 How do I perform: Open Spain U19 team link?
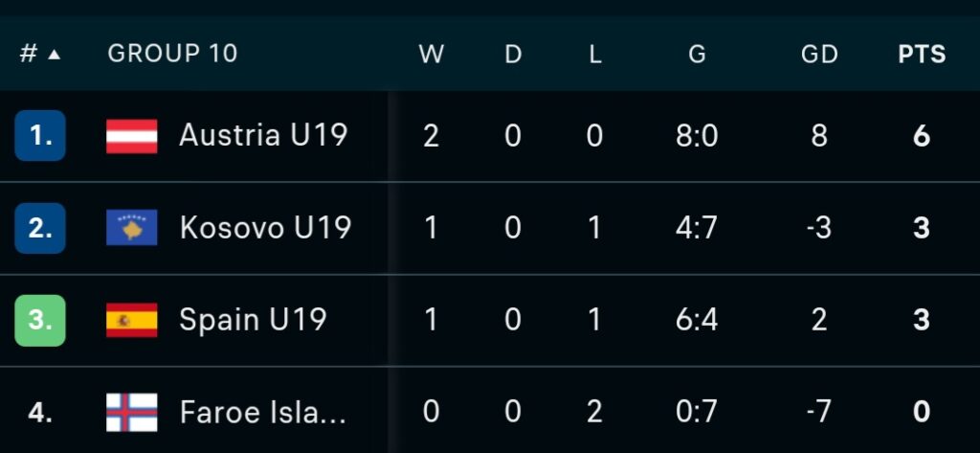tap(253, 320)
